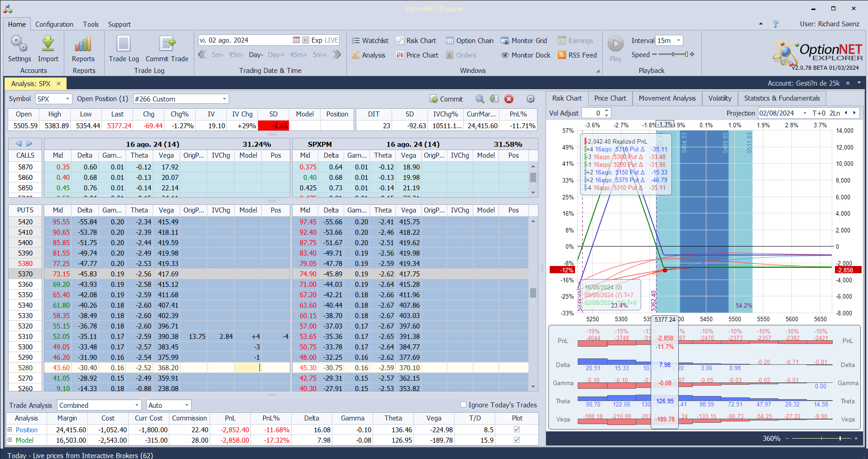Open the Risk Chart window
Screen dimensions: 868x459
click(x=416, y=41)
